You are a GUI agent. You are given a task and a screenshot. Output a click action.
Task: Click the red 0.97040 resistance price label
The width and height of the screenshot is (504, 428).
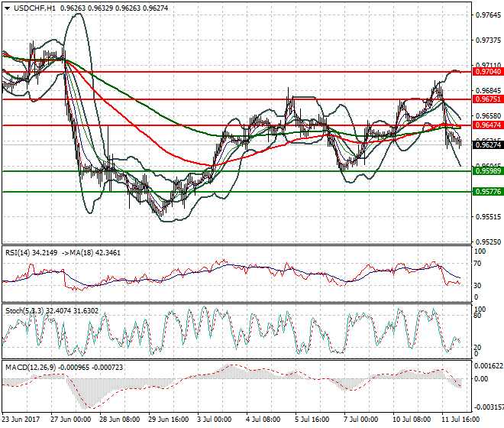pyautogui.click(x=488, y=72)
